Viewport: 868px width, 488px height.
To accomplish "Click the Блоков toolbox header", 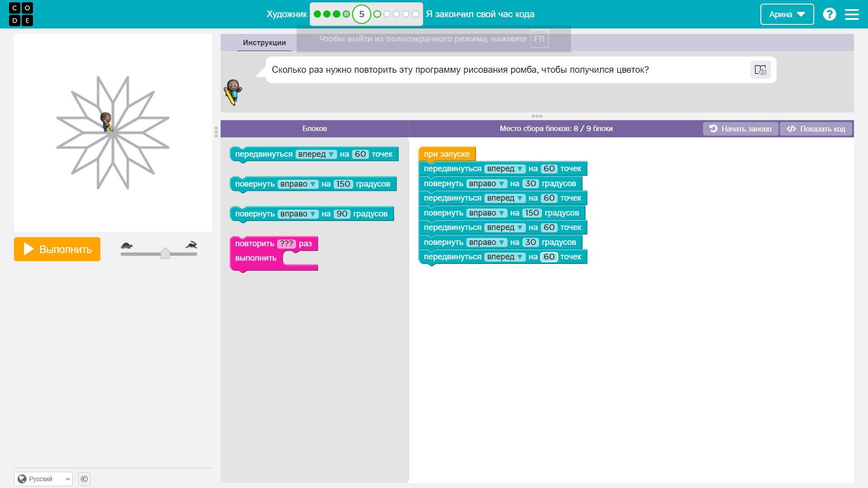I will [315, 128].
